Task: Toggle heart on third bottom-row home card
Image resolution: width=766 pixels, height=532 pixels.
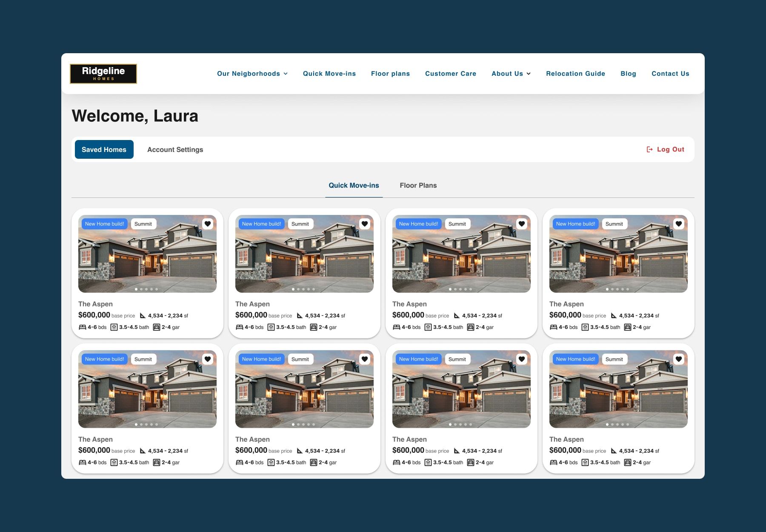Action: tap(522, 359)
